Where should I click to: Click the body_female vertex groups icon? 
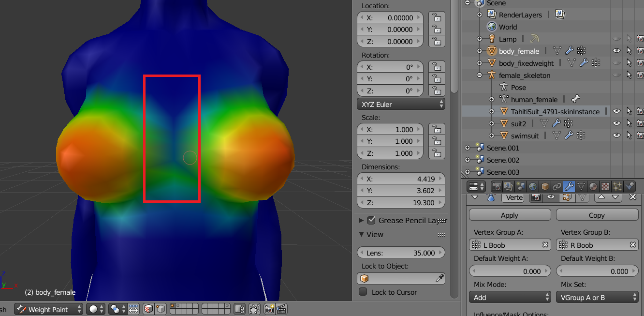tap(581, 51)
